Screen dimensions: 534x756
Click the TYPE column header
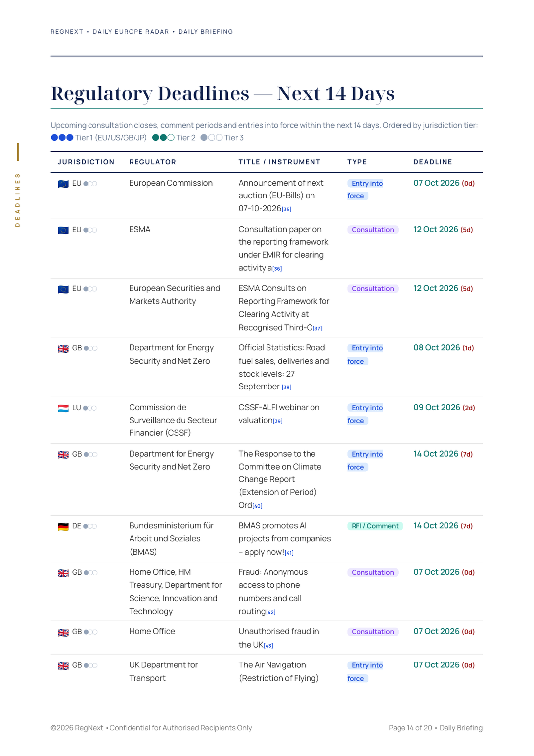357,162
